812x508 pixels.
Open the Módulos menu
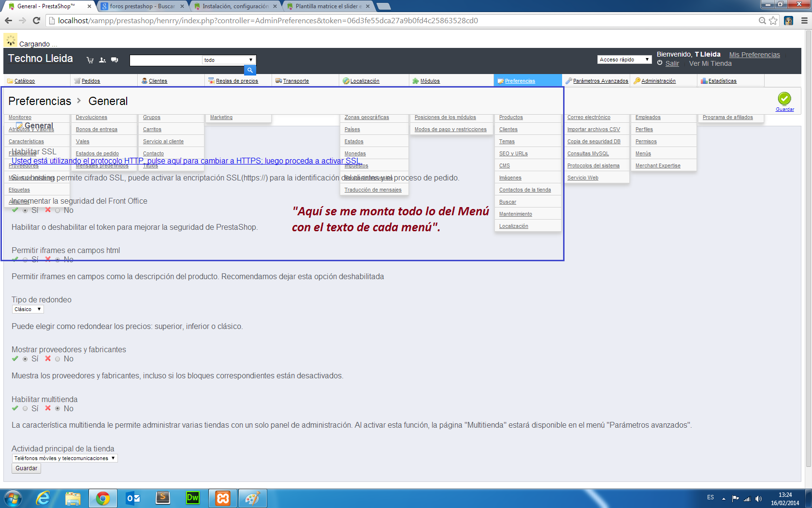(x=430, y=81)
